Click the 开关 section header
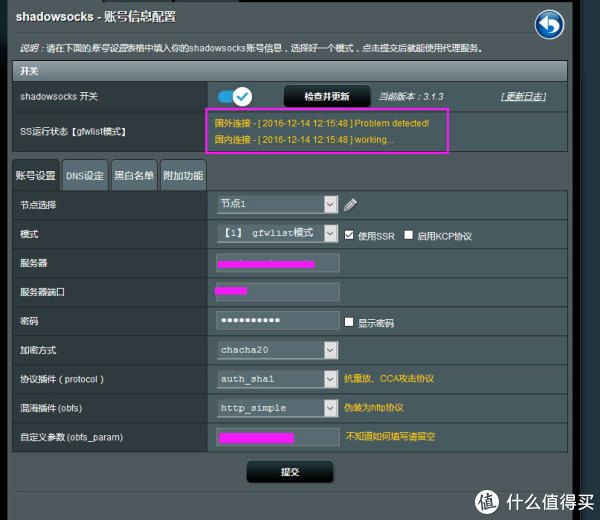Viewport: 600px width, 520px height. click(x=290, y=71)
